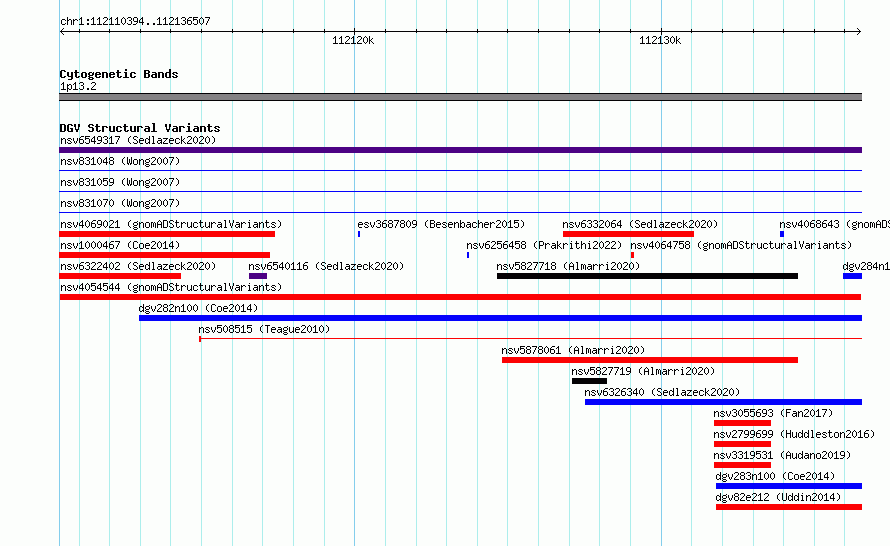The height and width of the screenshot is (546, 890).
Task: Click the Cytogenetic Bands track title
Action: pos(119,74)
